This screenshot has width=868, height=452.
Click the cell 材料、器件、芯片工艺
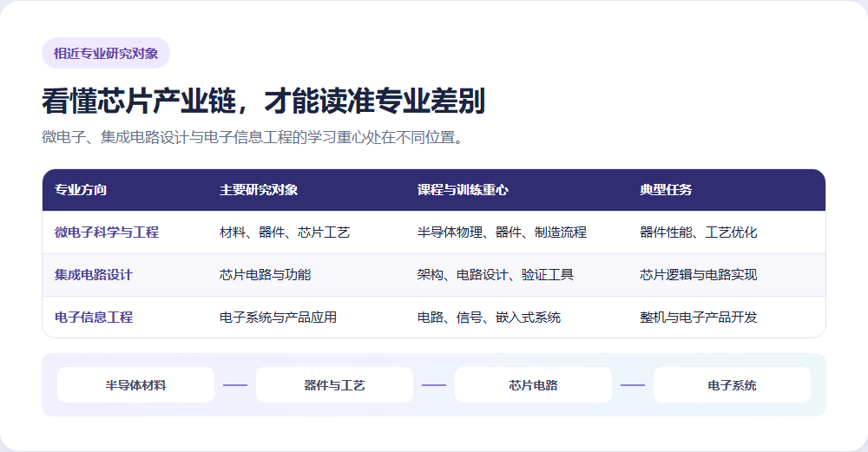(x=285, y=233)
